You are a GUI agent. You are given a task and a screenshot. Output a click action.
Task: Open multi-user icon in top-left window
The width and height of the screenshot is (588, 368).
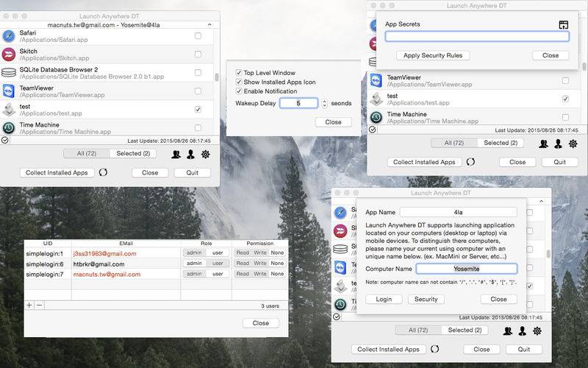tap(176, 154)
